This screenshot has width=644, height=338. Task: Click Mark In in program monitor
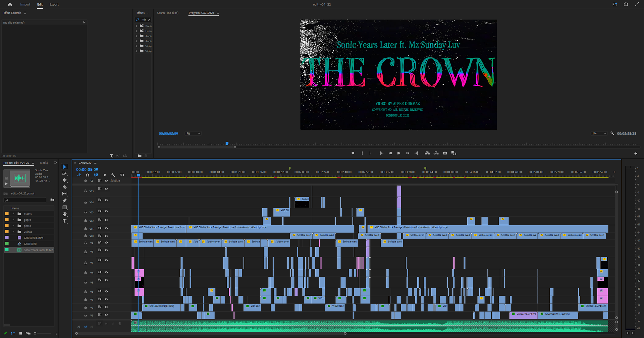coord(362,153)
